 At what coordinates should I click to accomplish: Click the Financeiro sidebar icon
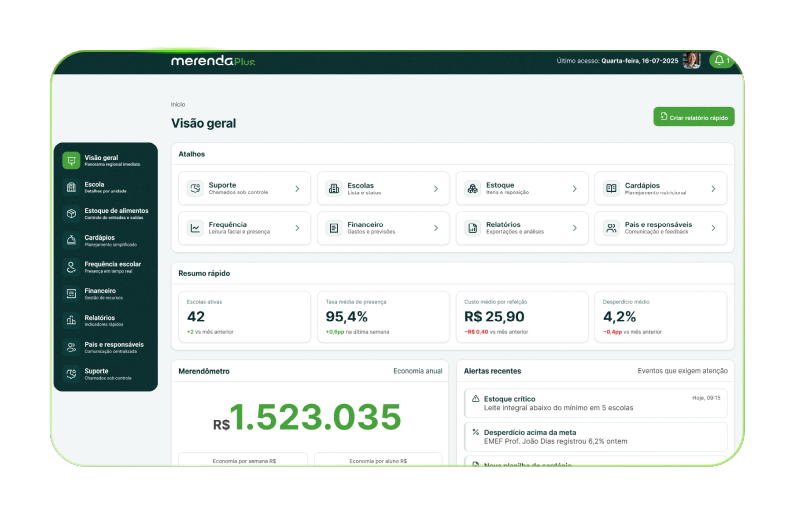pos(71,293)
